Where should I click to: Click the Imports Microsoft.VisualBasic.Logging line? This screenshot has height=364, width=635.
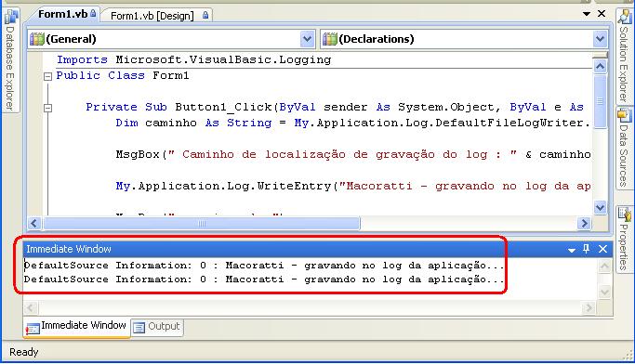point(193,59)
